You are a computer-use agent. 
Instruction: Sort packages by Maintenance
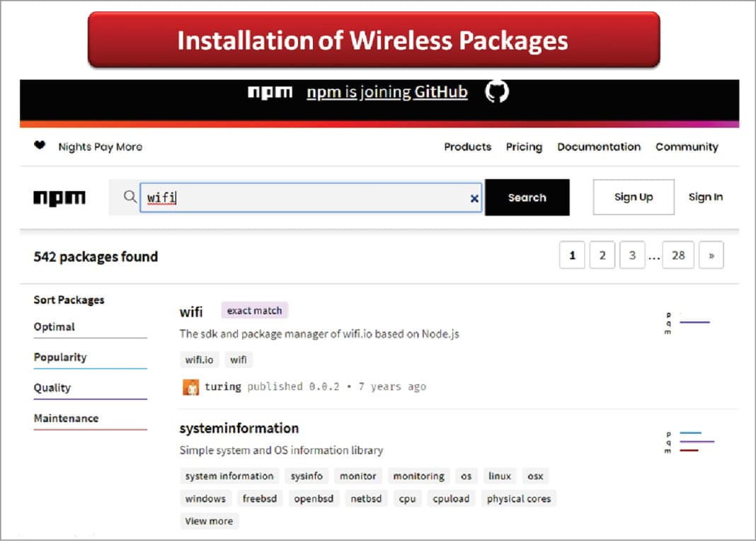click(66, 418)
